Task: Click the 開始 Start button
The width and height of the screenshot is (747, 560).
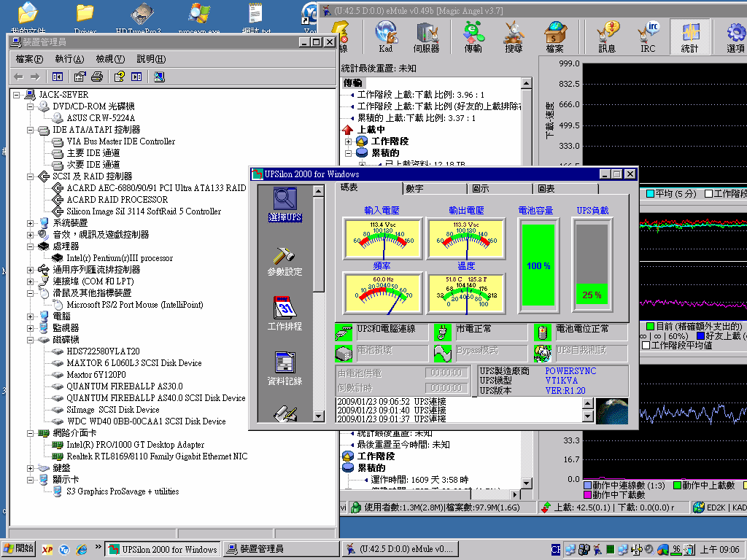Action: [x=18, y=548]
